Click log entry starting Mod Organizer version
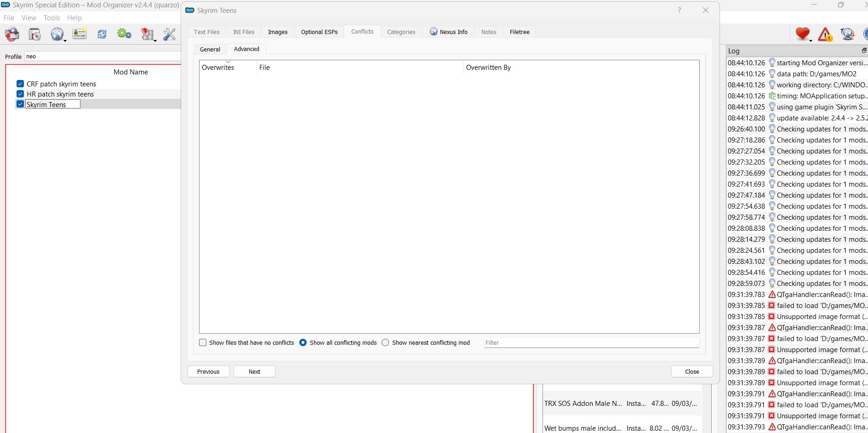 pos(797,63)
